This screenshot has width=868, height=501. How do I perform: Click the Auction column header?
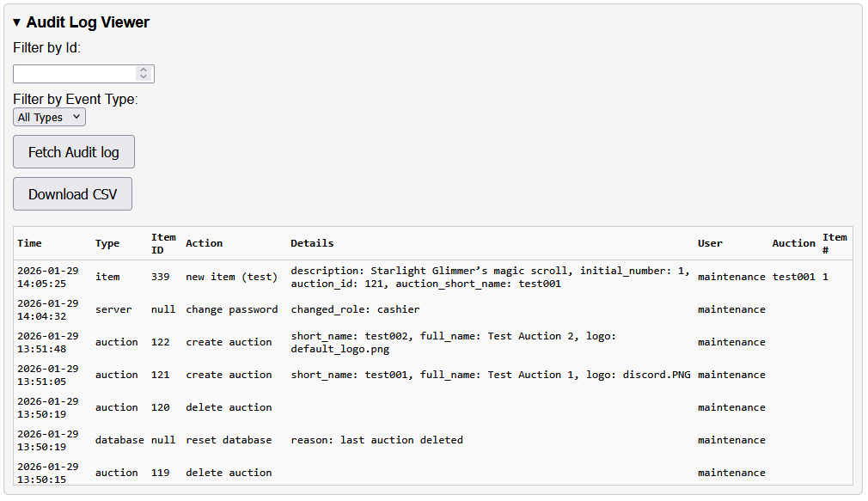(x=793, y=243)
